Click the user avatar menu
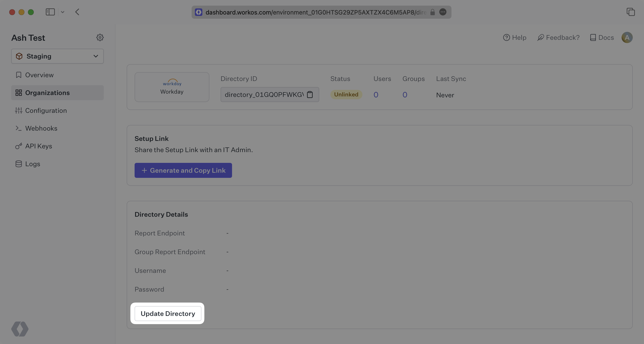Viewport: 644px width, 344px height. pos(627,37)
